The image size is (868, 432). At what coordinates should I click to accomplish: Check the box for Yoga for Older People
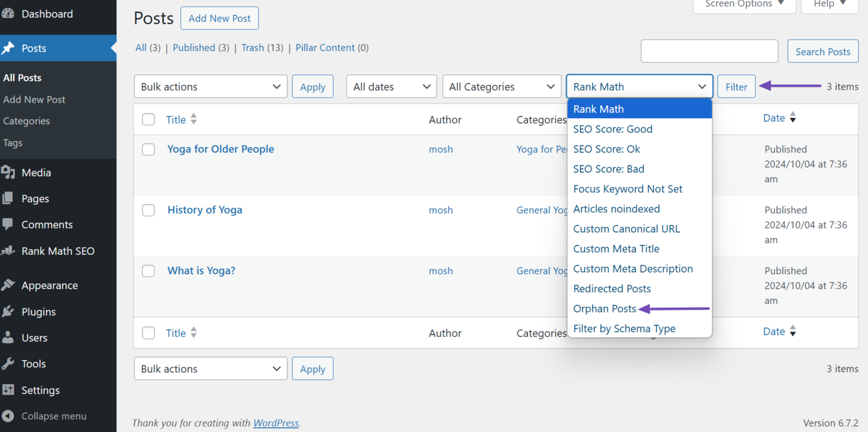coord(148,149)
